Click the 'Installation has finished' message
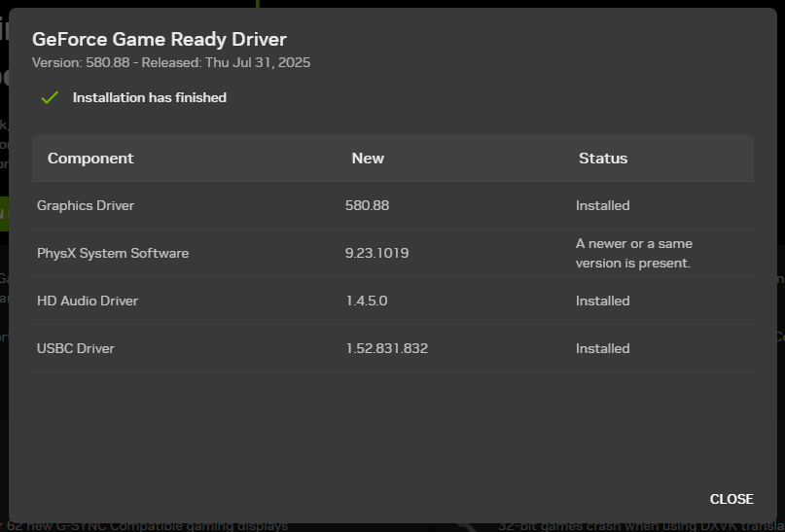 150,97
